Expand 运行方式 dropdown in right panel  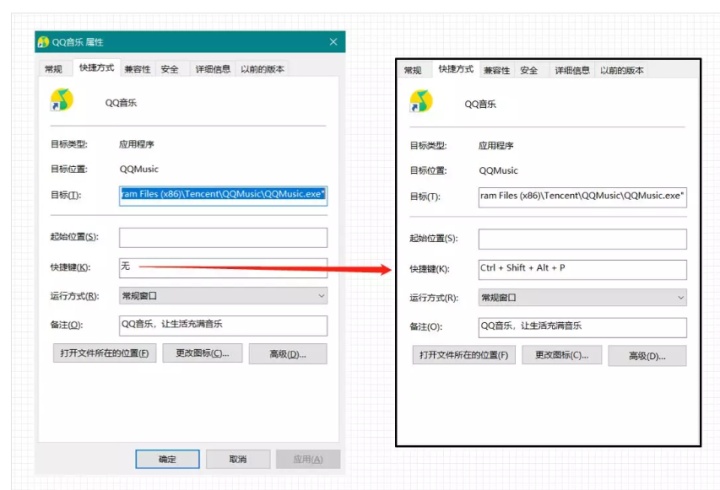[x=583, y=298]
